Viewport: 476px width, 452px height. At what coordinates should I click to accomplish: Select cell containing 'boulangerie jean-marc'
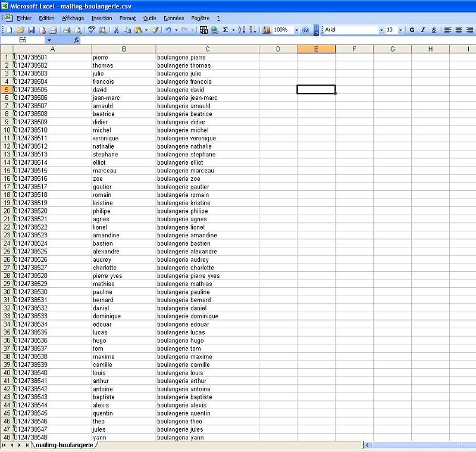pos(207,98)
